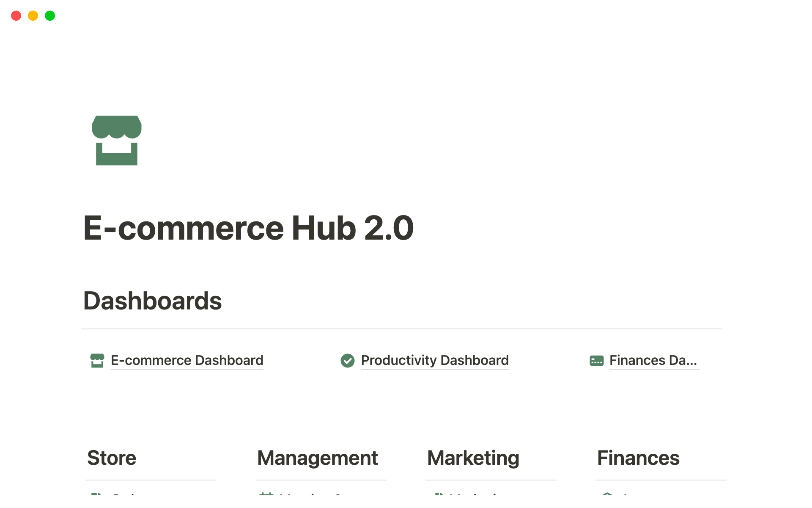
Task: Open the partially visible first item under Store
Action: point(123,494)
